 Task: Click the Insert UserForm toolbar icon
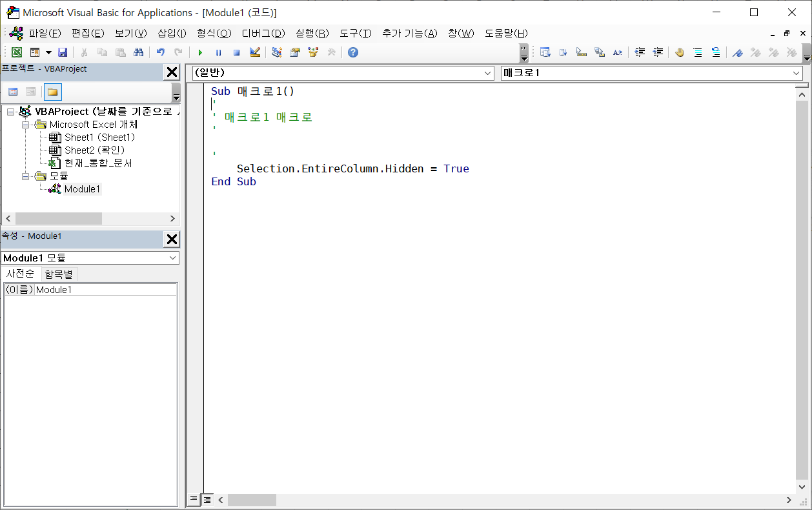point(35,52)
